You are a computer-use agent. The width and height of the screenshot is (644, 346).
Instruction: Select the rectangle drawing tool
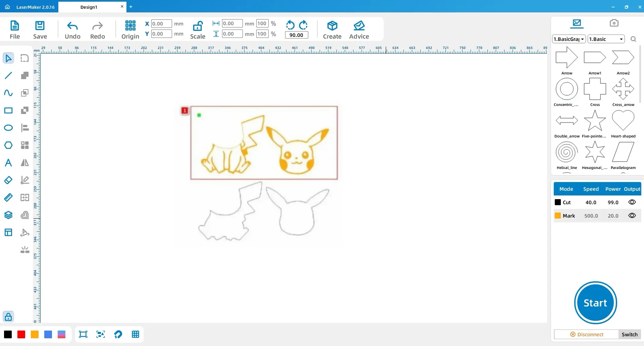(x=8, y=110)
